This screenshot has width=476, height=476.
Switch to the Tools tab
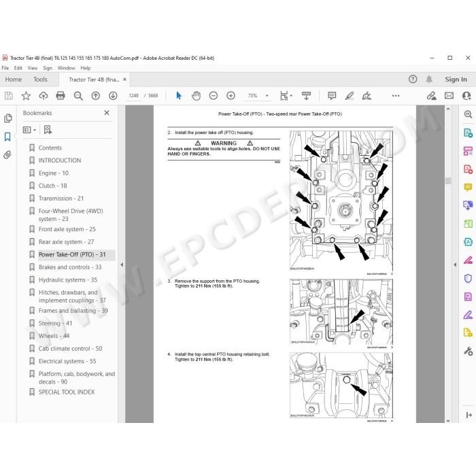40,80
